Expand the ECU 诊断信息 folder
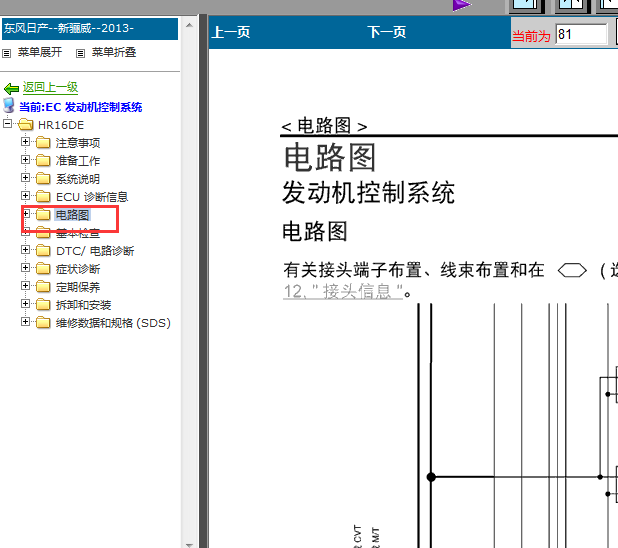Viewport: 618px width, 548px height. click(x=26, y=196)
